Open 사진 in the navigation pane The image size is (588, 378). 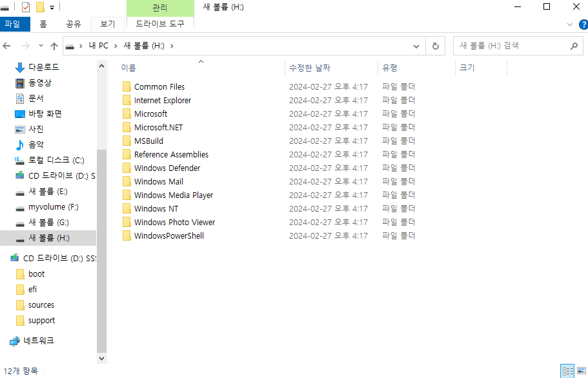(36, 129)
